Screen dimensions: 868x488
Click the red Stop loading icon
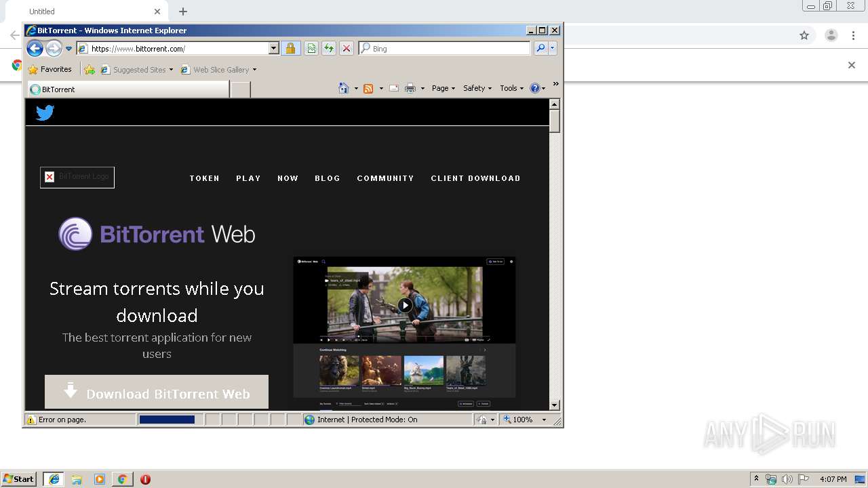point(346,48)
